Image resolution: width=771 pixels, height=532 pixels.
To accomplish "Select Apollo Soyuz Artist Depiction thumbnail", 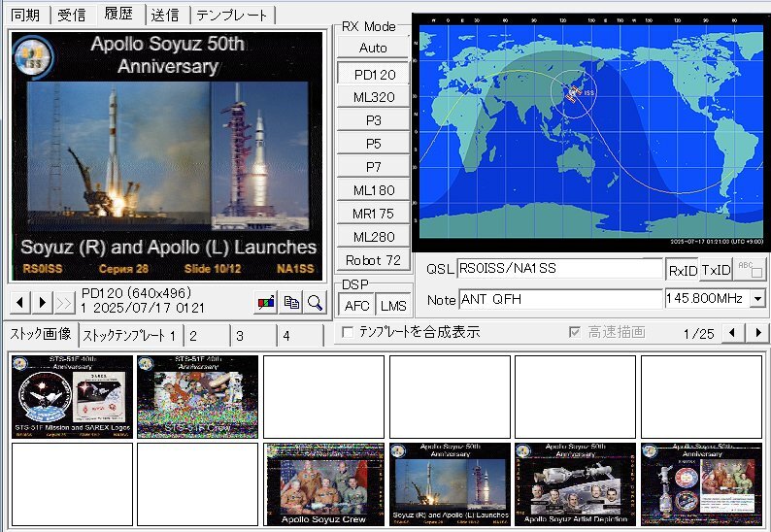I will (x=575, y=484).
